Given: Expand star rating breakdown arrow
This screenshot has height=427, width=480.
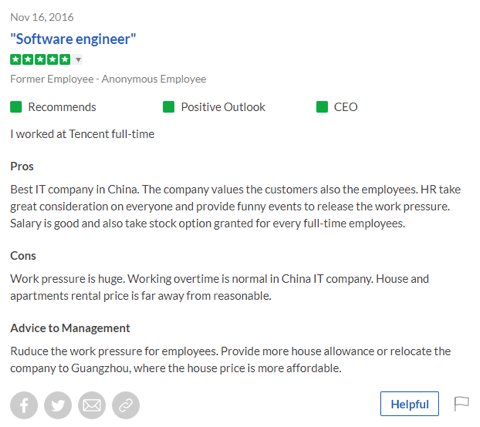Looking at the screenshot, I should [x=78, y=60].
